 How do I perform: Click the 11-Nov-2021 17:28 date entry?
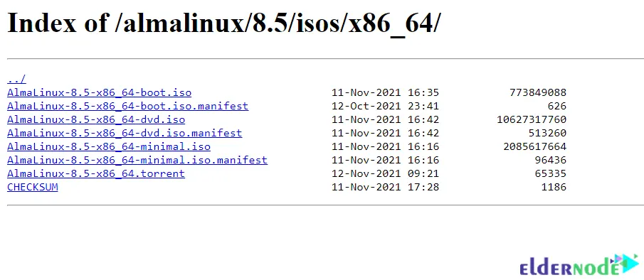tap(385, 188)
